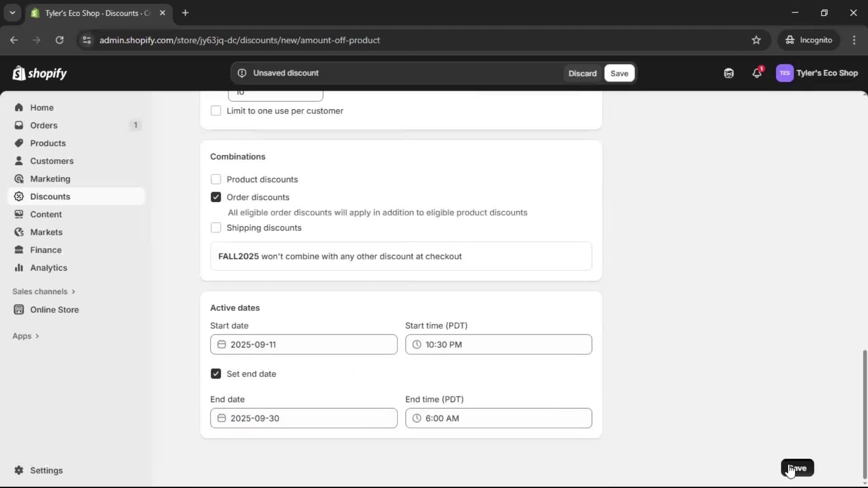Image resolution: width=868 pixels, height=488 pixels.
Task: Check the Product discounts combination
Action: pos(216,179)
